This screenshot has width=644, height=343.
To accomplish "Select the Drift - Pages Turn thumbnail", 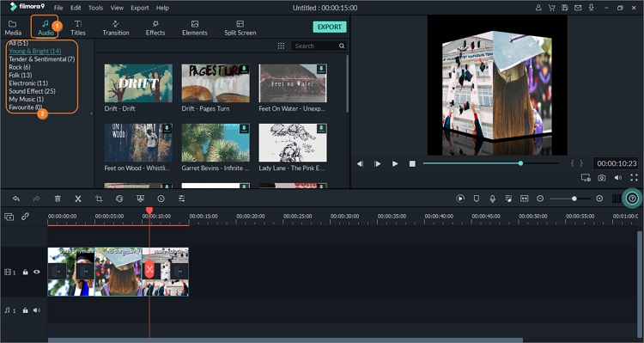I will point(216,83).
